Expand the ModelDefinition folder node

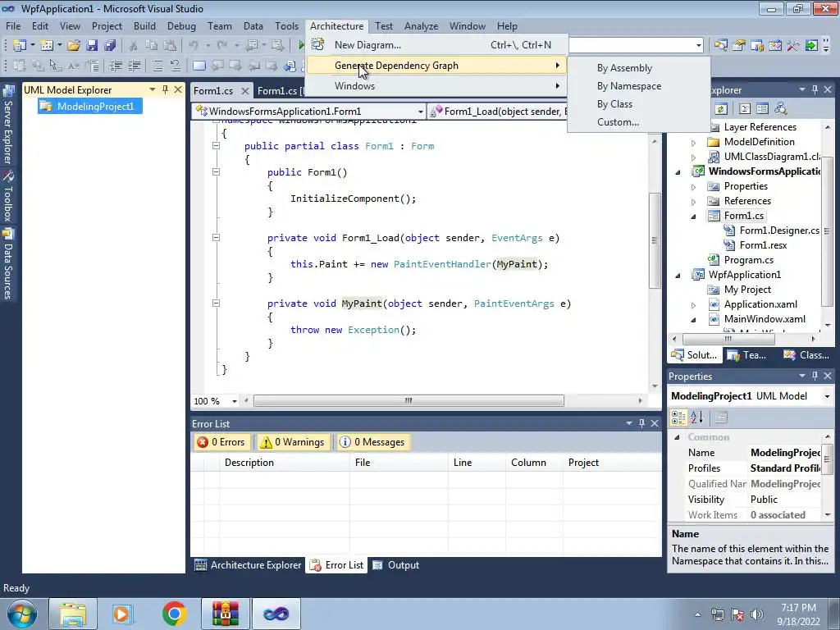pos(693,143)
